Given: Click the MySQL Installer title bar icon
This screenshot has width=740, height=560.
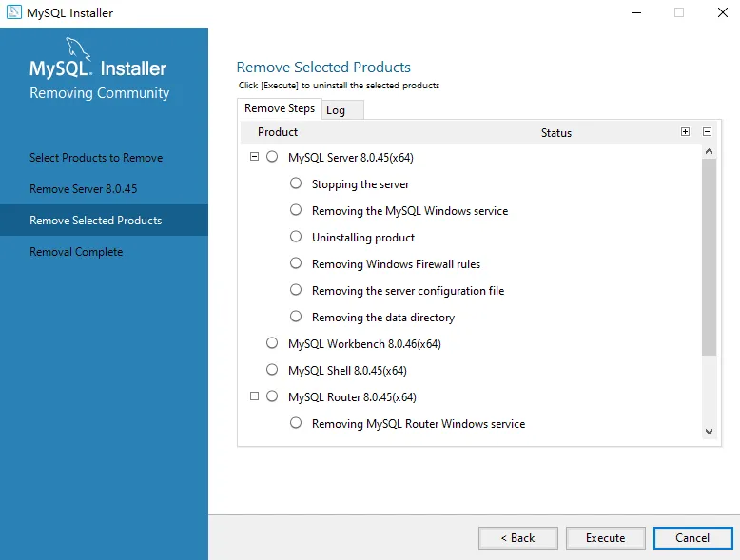Looking at the screenshot, I should point(13,13).
